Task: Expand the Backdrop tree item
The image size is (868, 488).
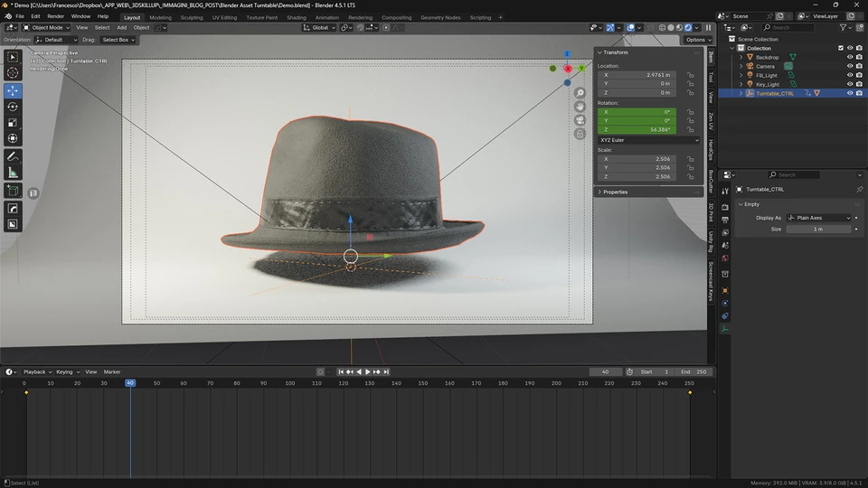Action: (x=741, y=57)
